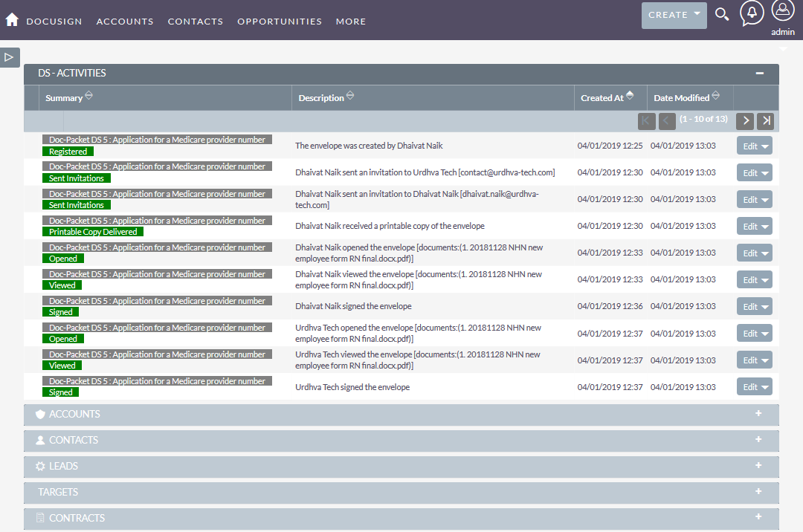Edit the Dhaivat Naik signed activity
803x532 pixels.
(x=749, y=306)
